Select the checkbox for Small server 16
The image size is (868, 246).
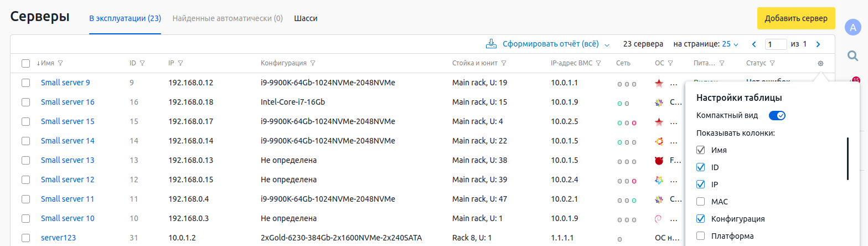pos(25,102)
